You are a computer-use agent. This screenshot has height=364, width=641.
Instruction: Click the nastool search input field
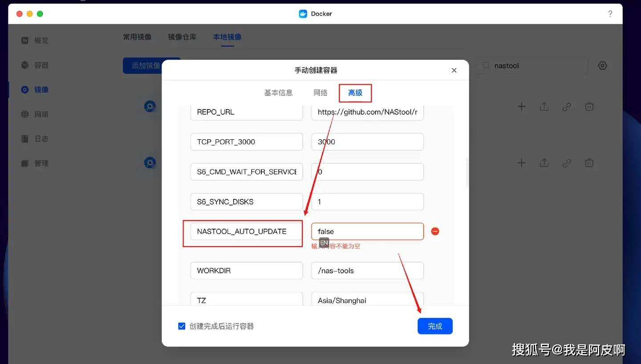[532, 65]
